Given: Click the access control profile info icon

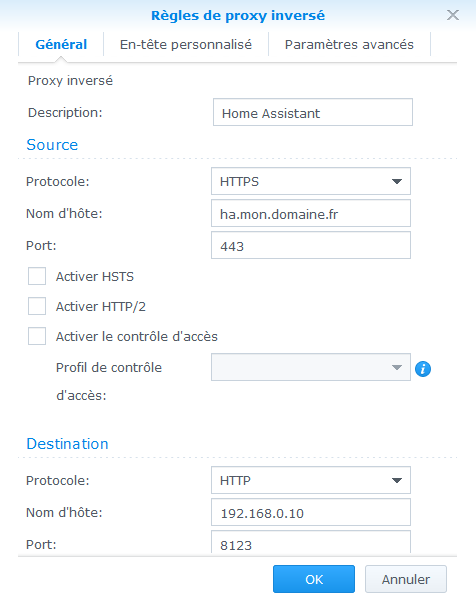Looking at the screenshot, I should tap(423, 369).
